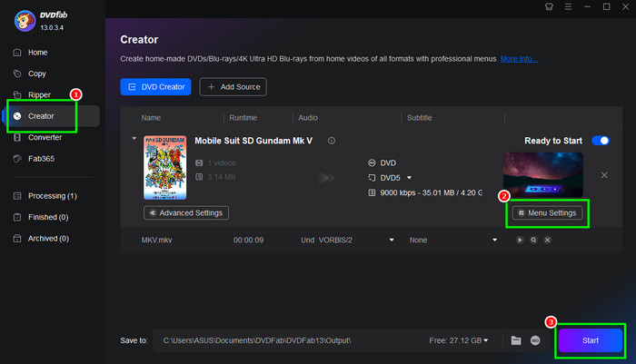The image size is (636, 364).
Task: Click the DVD output format label
Action: [x=388, y=163]
